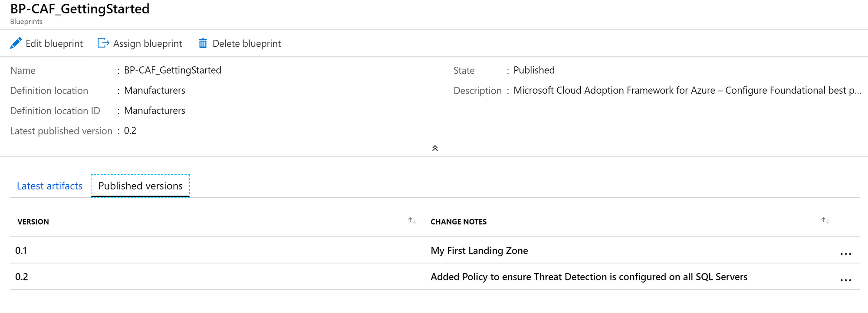Open more options for version 0.1
This screenshot has height=313, width=868.
pos(845,254)
